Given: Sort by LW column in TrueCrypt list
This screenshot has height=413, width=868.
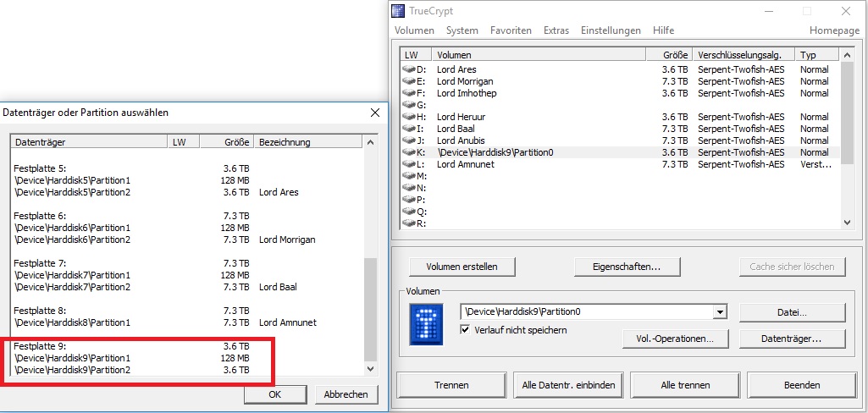Looking at the screenshot, I should click(x=417, y=55).
